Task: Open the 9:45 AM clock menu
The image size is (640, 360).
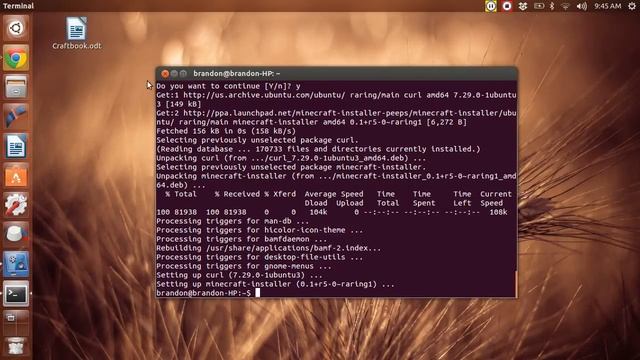Action: tap(607, 6)
